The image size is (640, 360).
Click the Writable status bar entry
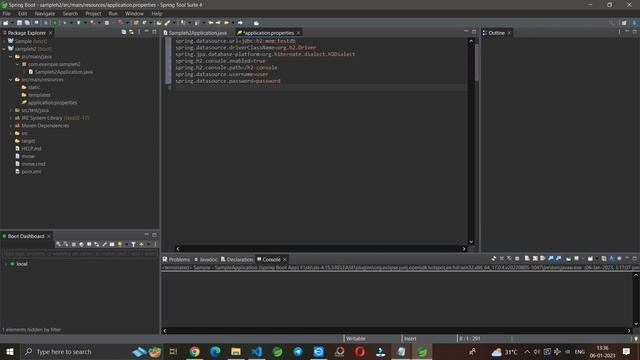click(356, 338)
